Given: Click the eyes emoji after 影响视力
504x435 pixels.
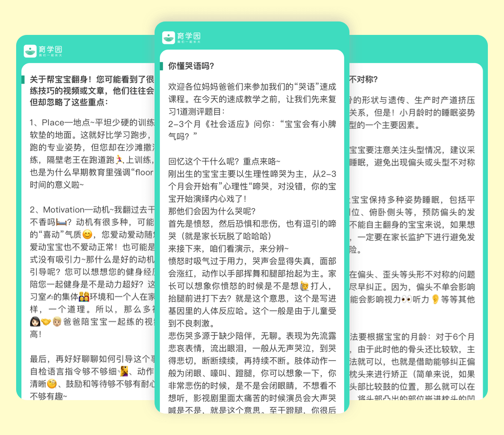Looking at the screenshot, I should (406, 299).
